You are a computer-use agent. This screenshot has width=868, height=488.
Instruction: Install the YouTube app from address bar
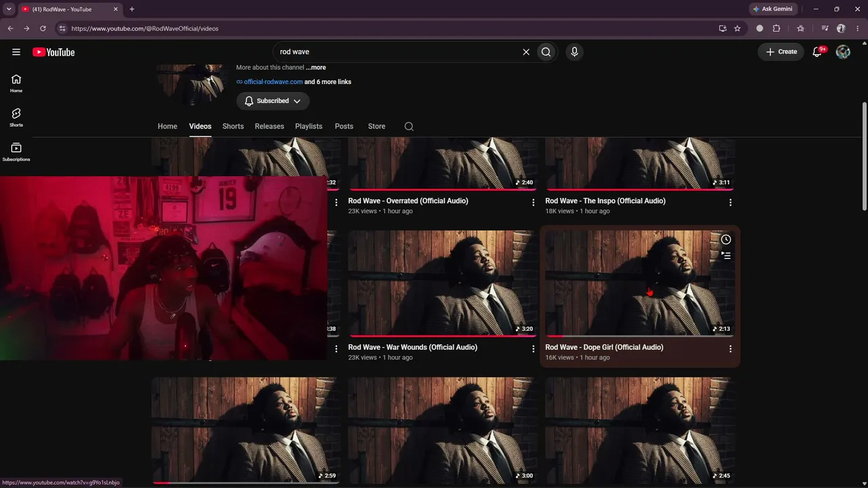point(722,28)
